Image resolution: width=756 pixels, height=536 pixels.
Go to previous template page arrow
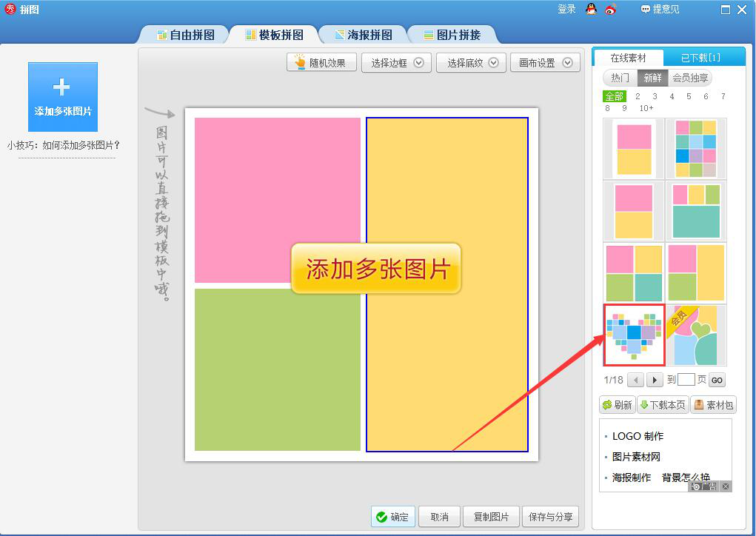[x=636, y=380]
